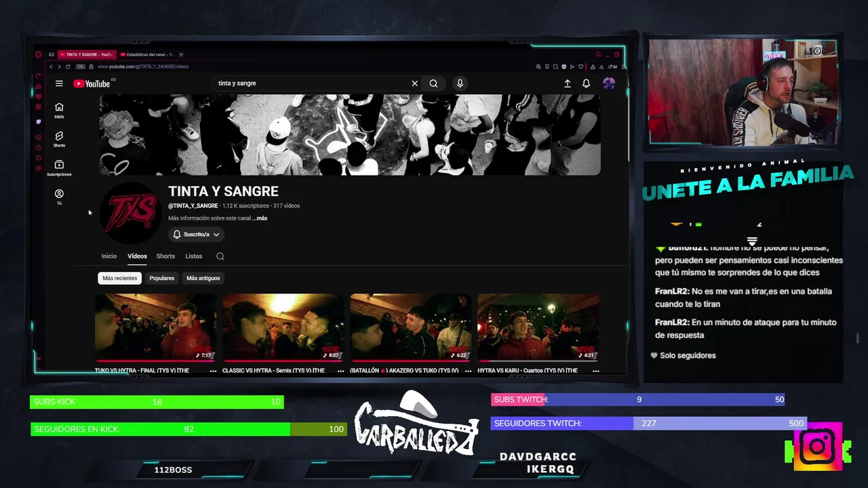Switch to 'TINTA Y SANGRE - YouTube' browser tab
Image resolution: width=868 pixels, height=488 pixels.
click(x=87, y=54)
